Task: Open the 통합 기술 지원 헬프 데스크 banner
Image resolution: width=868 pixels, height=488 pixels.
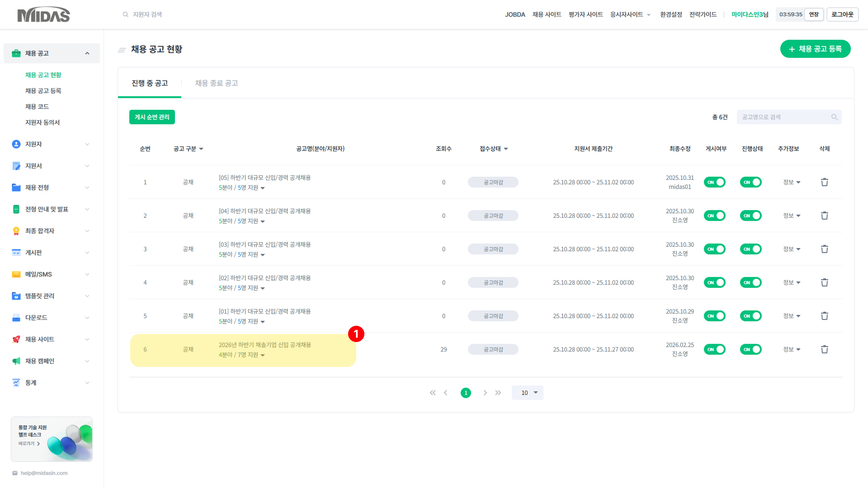Action: 52,439
